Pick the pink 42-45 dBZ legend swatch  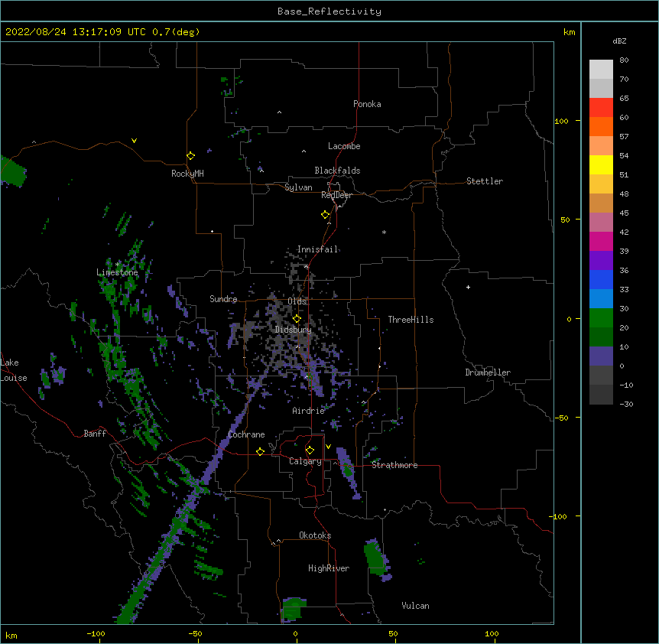tap(601, 223)
